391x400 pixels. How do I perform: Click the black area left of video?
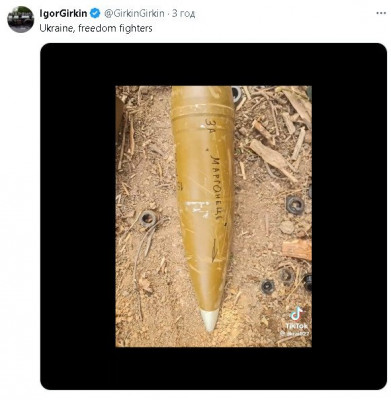click(x=78, y=216)
